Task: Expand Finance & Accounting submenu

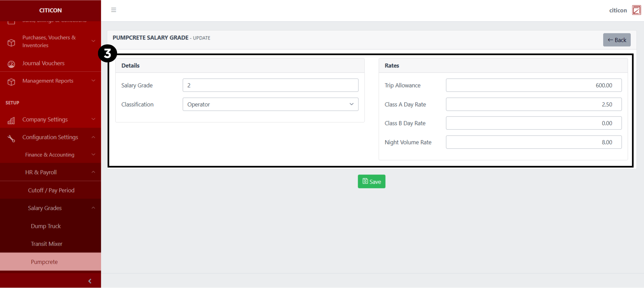Action: click(50, 155)
